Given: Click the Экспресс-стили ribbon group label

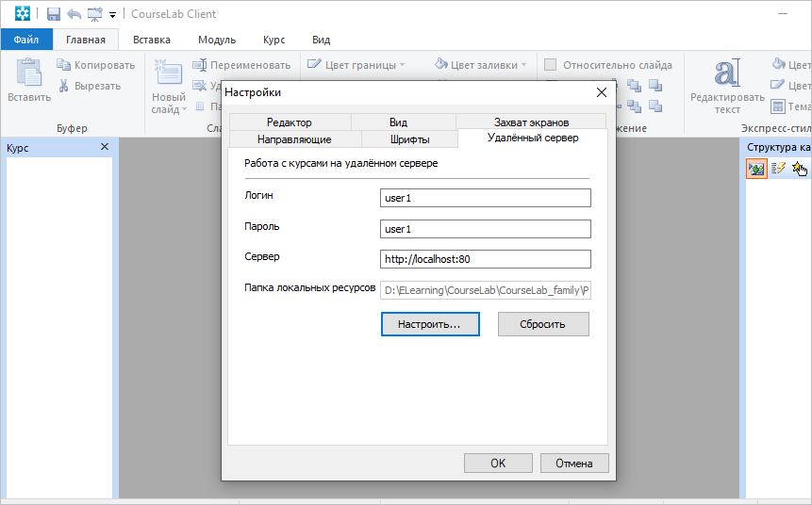Looking at the screenshot, I should pos(776,128).
